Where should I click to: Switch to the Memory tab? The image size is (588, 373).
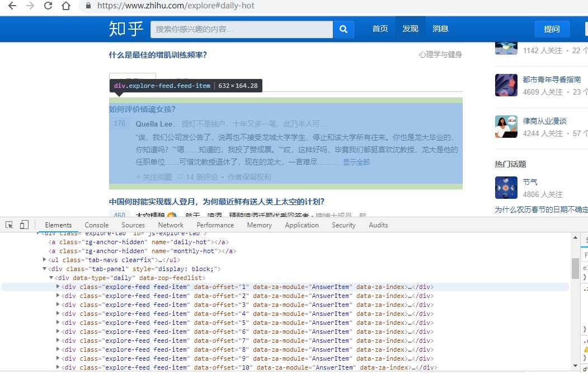(260, 225)
